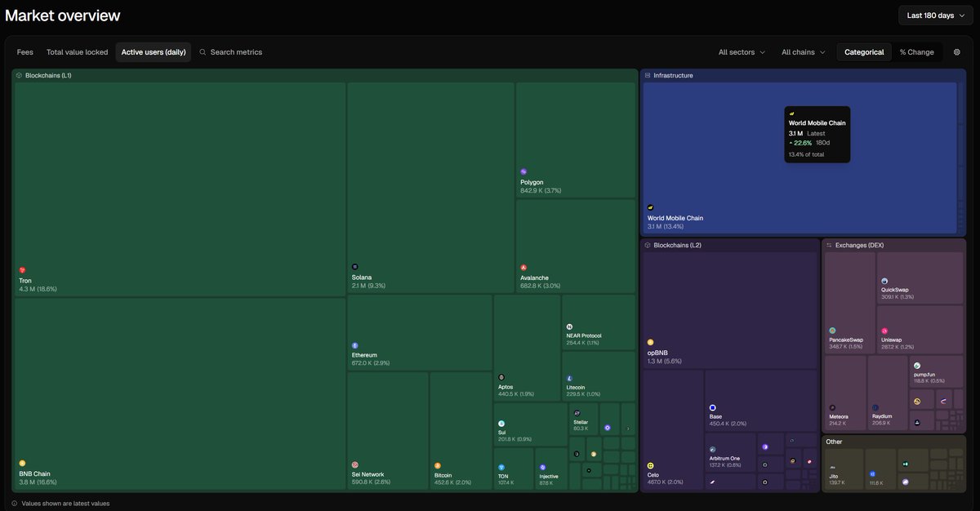Click the Bitcoin logo icon
Screen dimensions: 980x511
[x=438, y=465]
